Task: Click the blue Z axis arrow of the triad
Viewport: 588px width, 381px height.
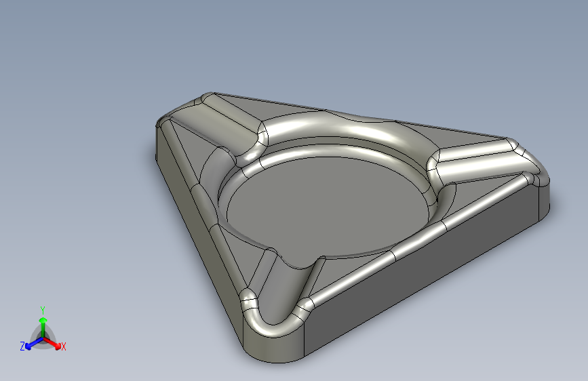Action: (x=33, y=344)
